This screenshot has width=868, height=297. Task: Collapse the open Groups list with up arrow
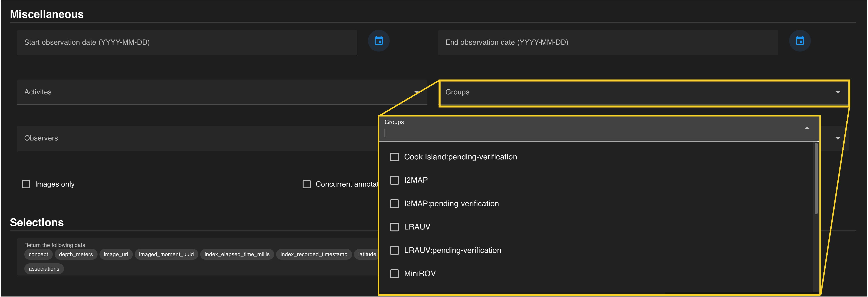click(807, 128)
